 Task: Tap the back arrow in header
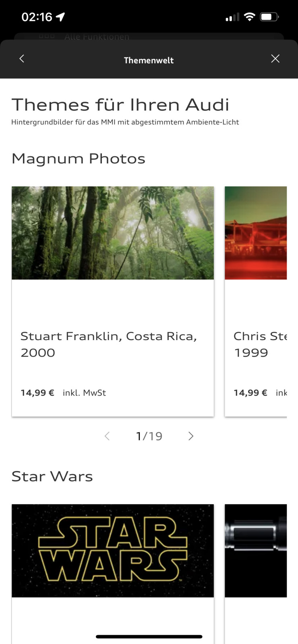(22, 59)
